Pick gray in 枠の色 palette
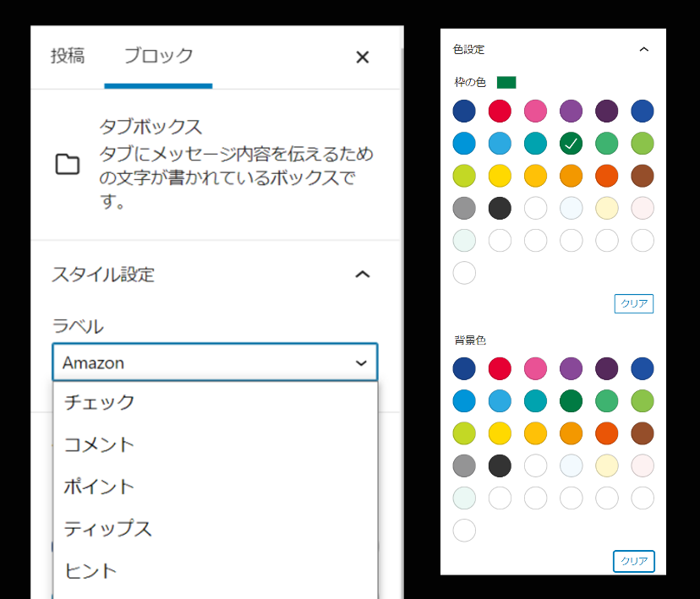700x599 pixels. (464, 209)
